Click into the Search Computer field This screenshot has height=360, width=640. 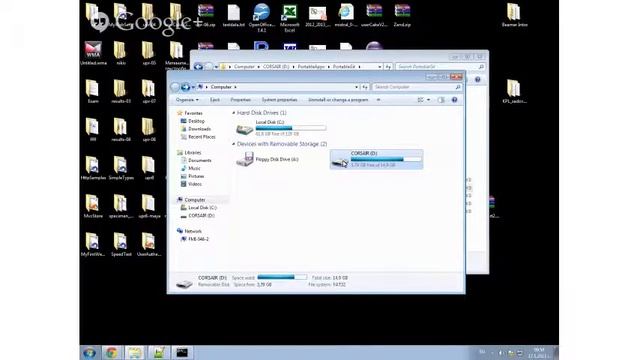[417, 87]
